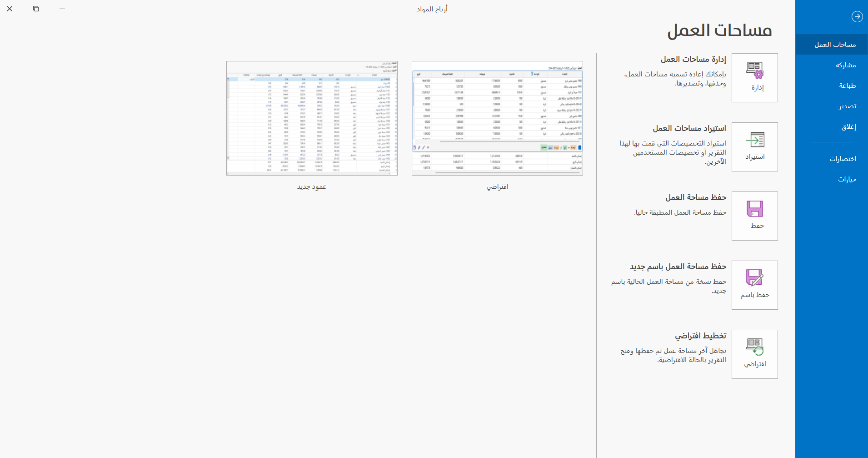Select the افتراضي workspace thumbnail preview
The image size is (868, 458).
coord(497,118)
